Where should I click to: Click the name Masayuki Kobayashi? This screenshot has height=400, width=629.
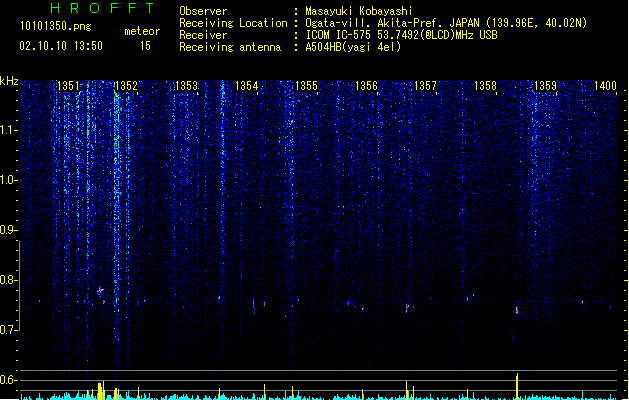click(359, 11)
